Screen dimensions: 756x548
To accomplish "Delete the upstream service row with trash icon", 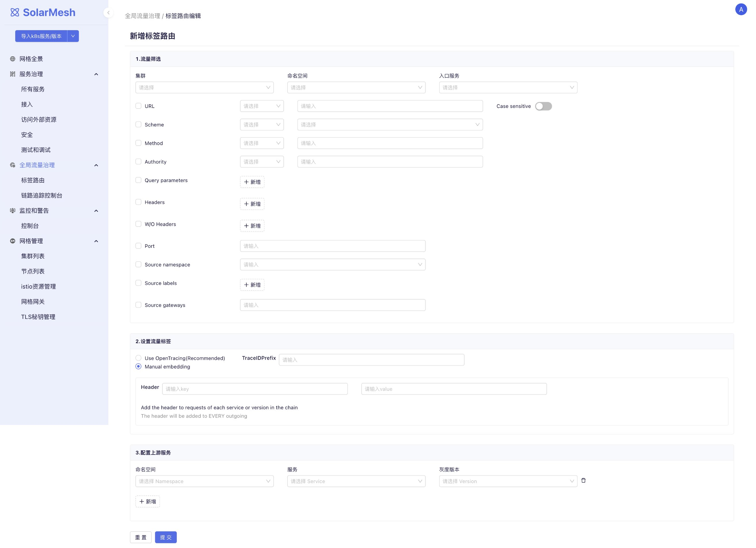I will point(583,481).
